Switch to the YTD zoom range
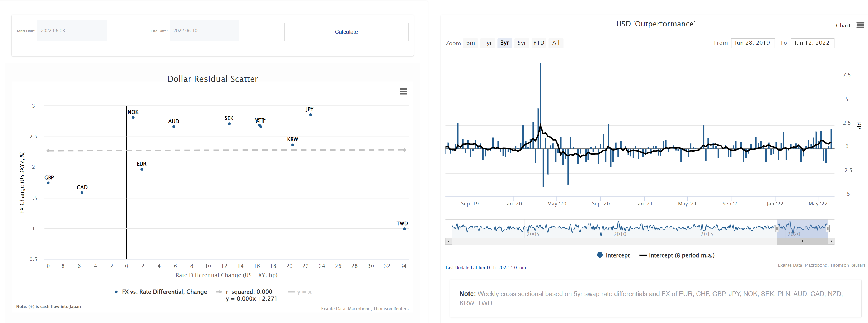868x323 pixels. pos(539,43)
